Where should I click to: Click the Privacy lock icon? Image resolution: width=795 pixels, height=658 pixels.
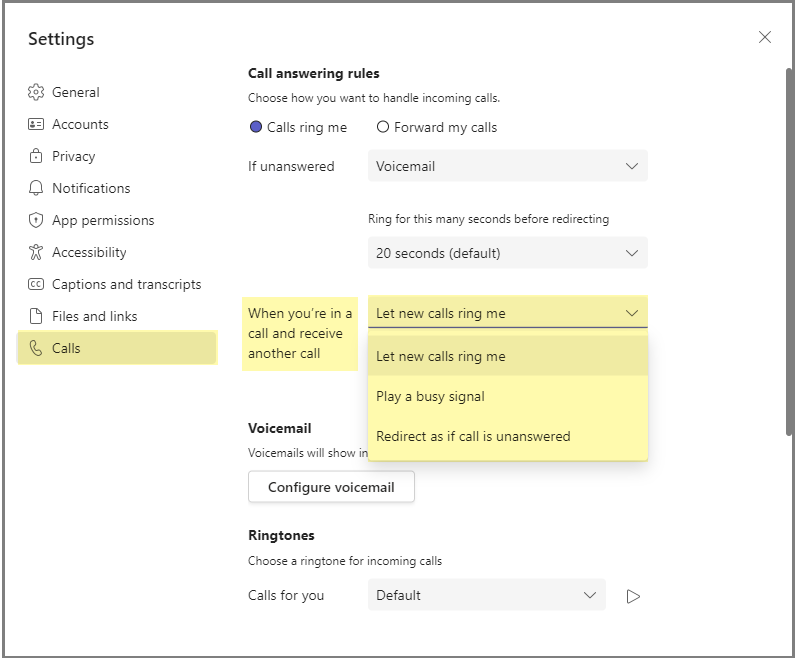(x=36, y=156)
